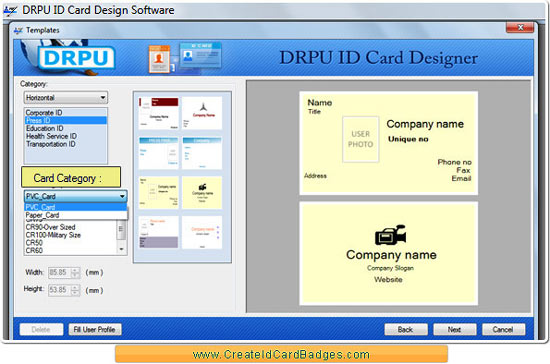The width and height of the screenshot is (550, 364).
Task: Click the USER PHOTO placeholder on card
Action: tap(361, 139)
